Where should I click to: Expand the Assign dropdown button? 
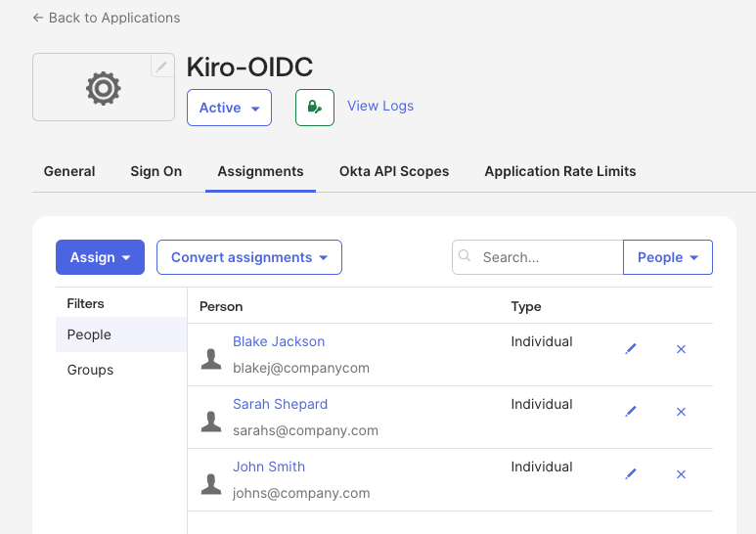[x=100, y=257]
